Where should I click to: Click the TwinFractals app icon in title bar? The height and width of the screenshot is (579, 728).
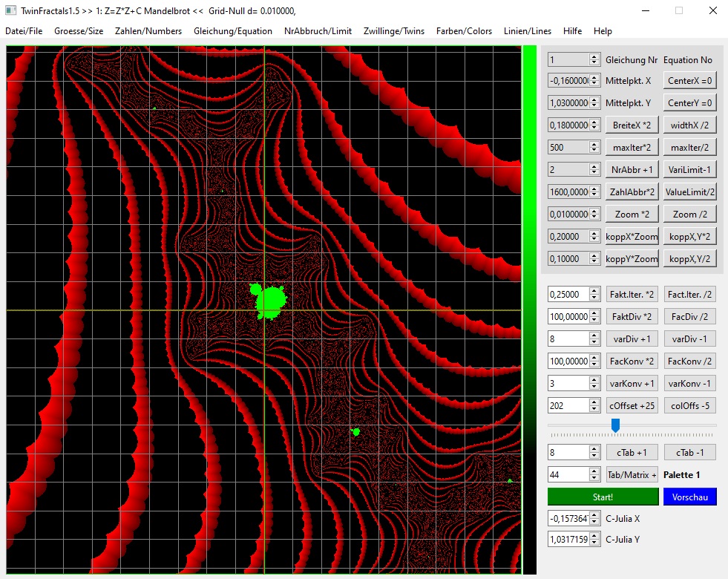(10, 10)
